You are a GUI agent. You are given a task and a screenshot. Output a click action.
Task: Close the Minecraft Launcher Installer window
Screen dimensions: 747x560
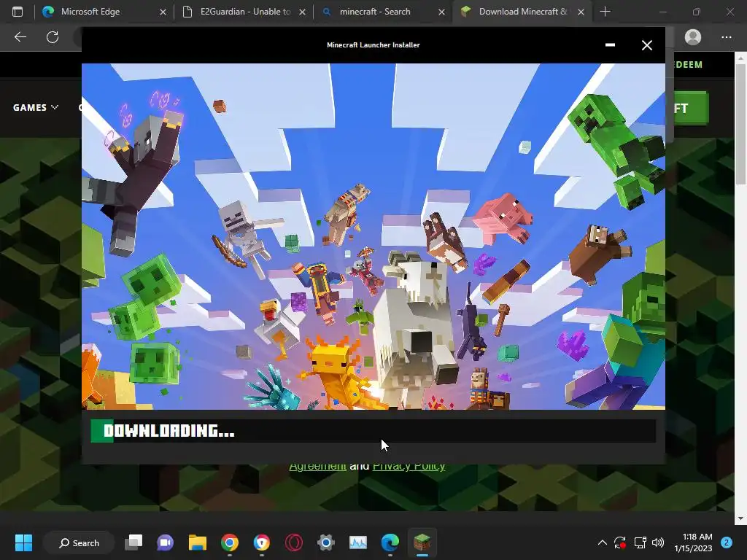click(646, 45)
